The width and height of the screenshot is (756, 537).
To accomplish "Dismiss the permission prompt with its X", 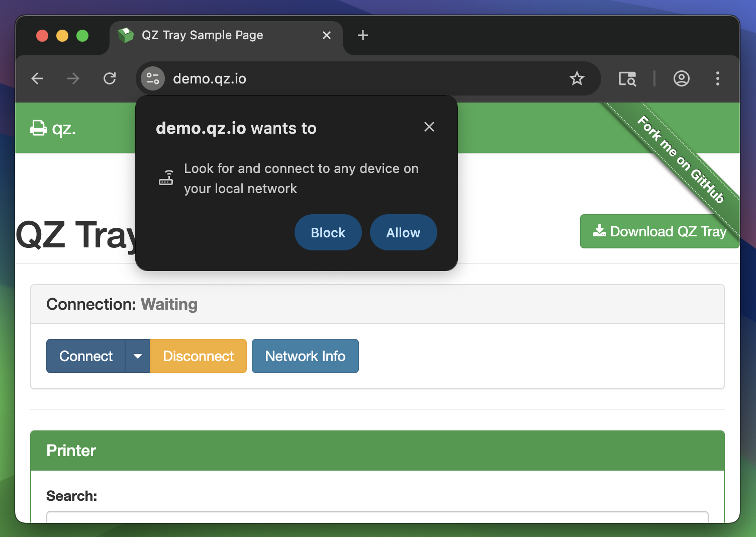I will click(429, 127).
